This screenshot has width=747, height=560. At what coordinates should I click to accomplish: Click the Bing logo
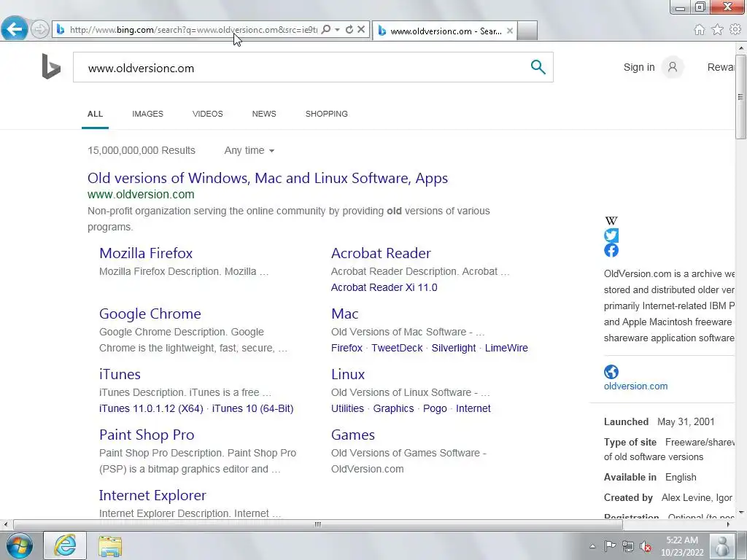point(51,66)
